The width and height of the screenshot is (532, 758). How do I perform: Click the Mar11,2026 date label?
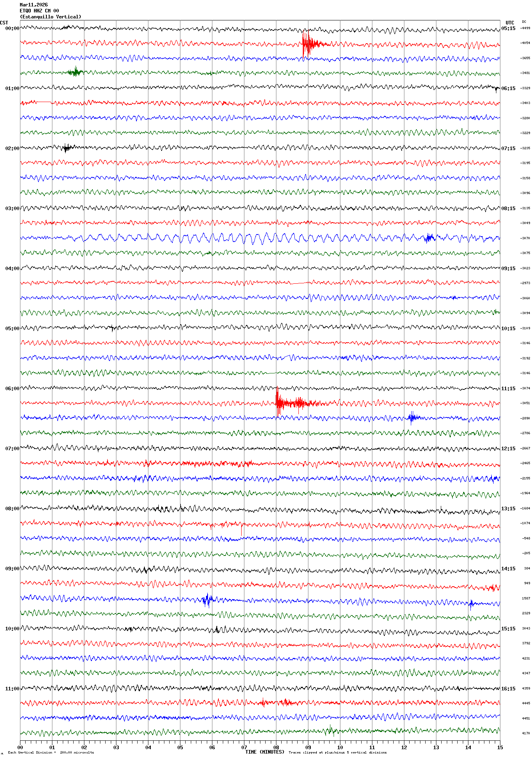[x=34, y=5]
